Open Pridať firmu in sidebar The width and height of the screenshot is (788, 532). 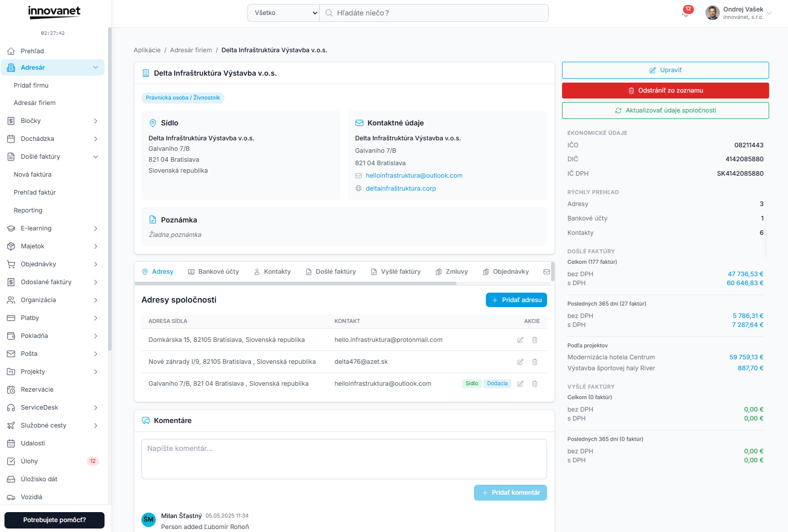click(x=31, y=86)
